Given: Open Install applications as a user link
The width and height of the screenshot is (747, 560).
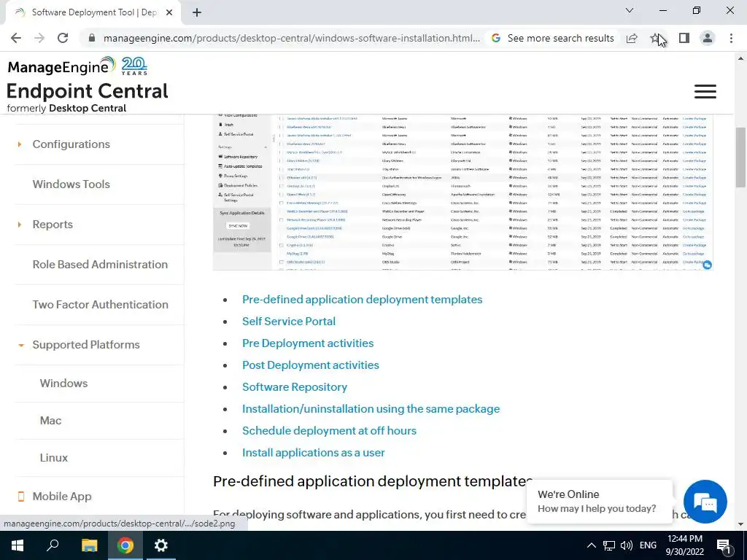Looking at the screenshot, I should (314, 453).
